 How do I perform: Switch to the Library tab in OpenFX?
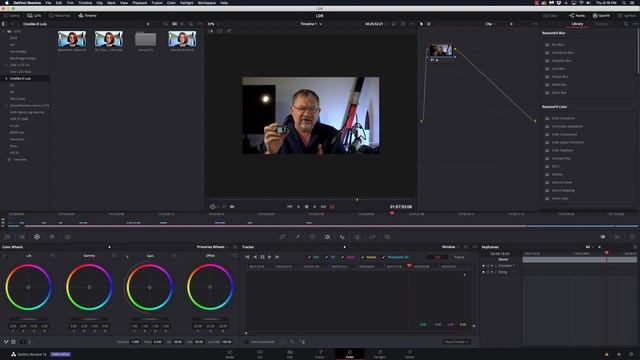[x=577, y=24]
